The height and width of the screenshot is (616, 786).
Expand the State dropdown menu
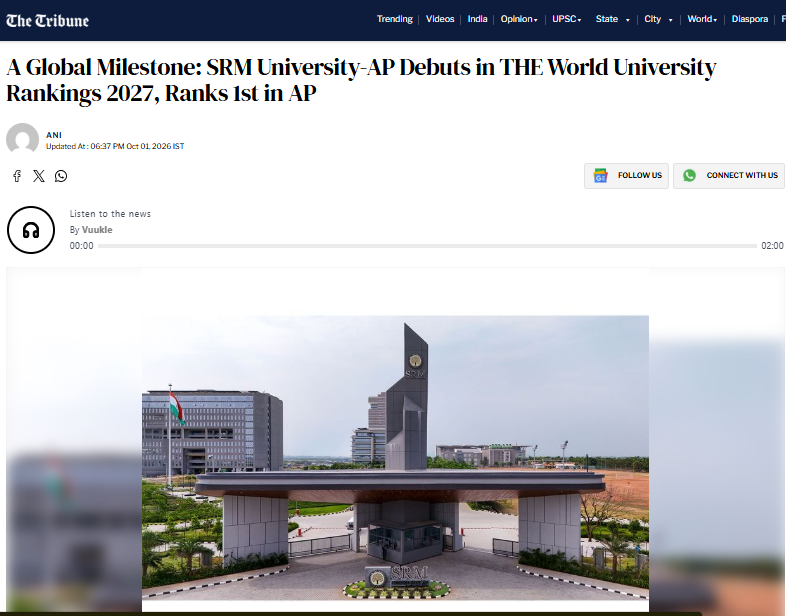(x=612, y=19)
